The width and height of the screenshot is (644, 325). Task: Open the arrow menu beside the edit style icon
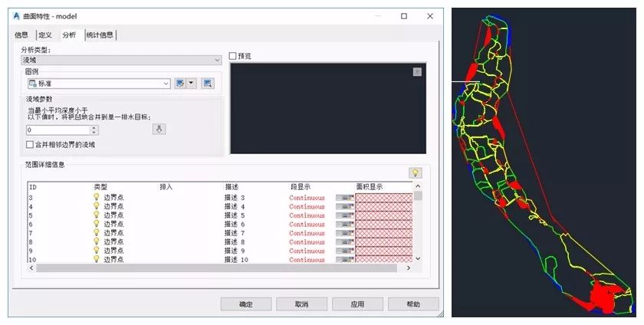click(192, 84)
